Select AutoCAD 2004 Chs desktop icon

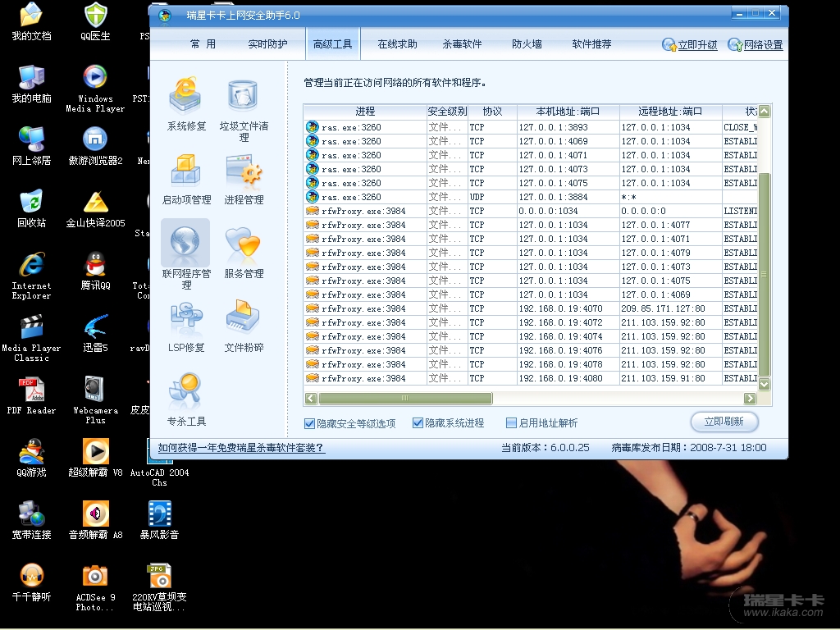point(160,463)
